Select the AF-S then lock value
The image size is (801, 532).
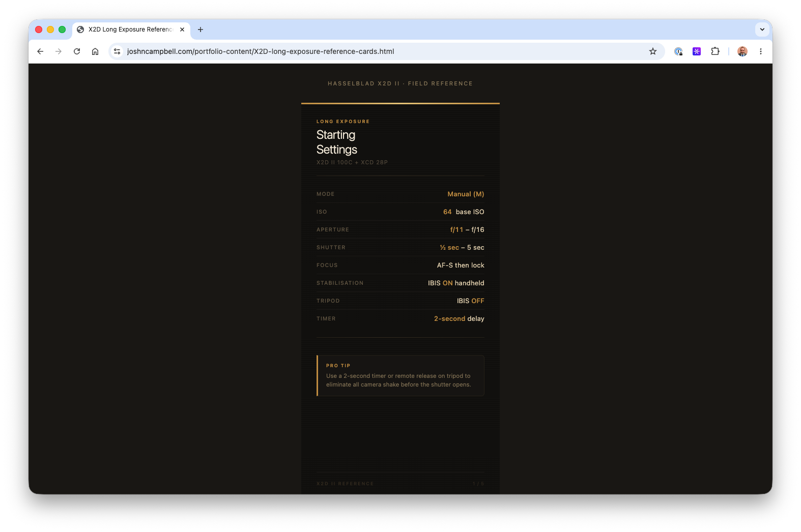(461, 265)
